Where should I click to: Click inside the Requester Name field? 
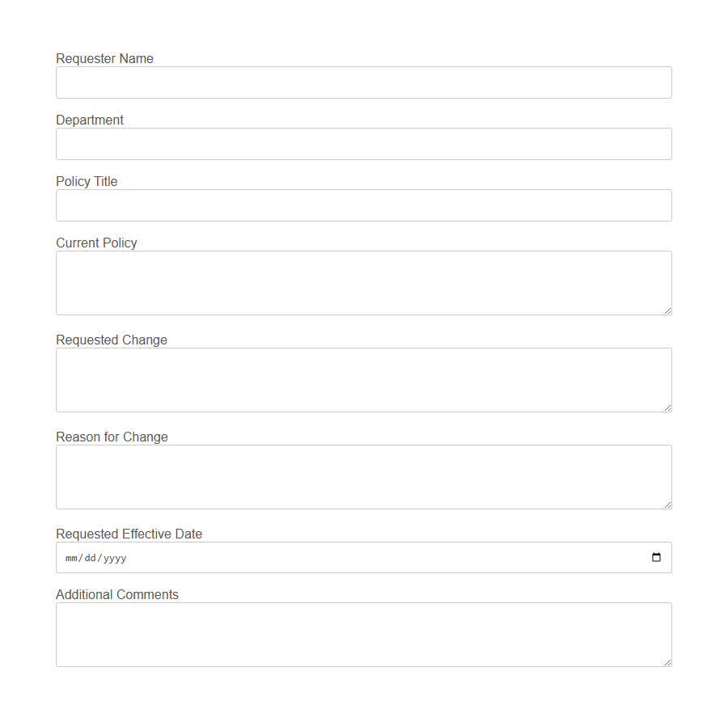(364, 82)
